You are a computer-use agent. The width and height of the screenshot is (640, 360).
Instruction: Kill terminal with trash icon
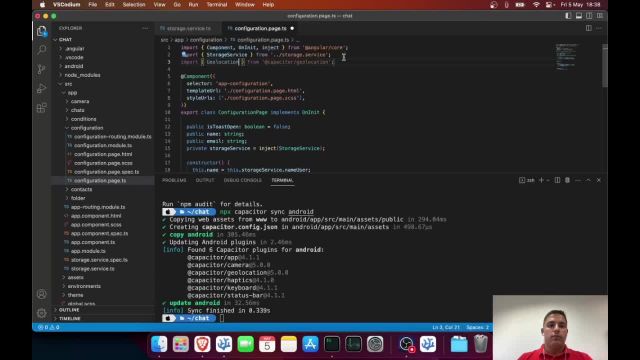[567, 180]
